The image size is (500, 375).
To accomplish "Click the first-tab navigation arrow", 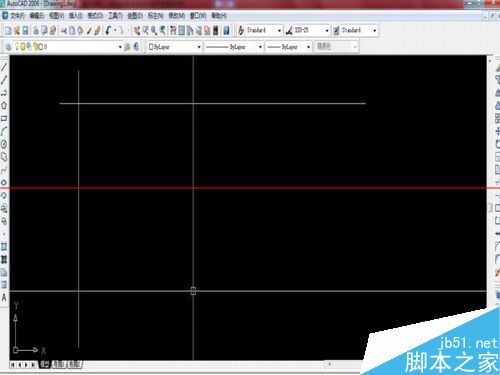I will (13, 365).
